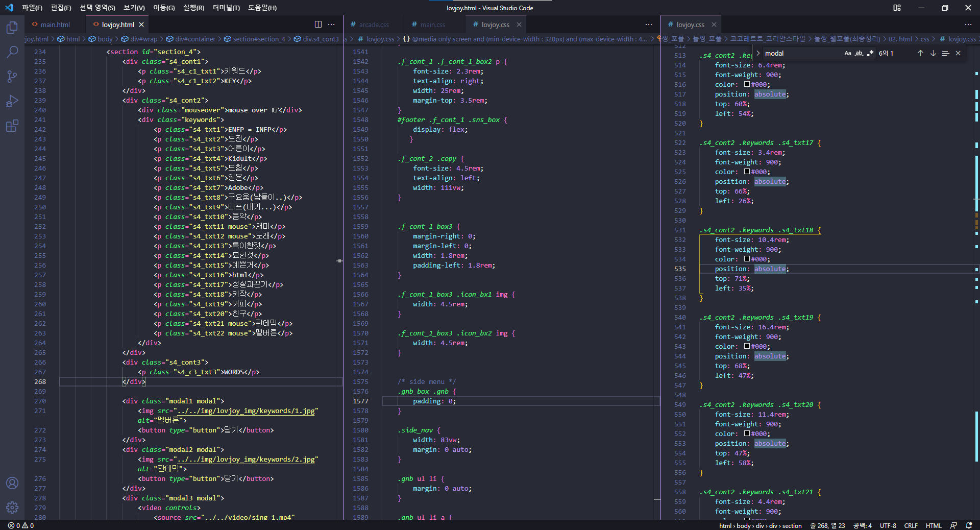The height and width of the screenshot is (530, 980).
Task: Change indentation via 공백: 4
Action: click(x=863, y=525)
